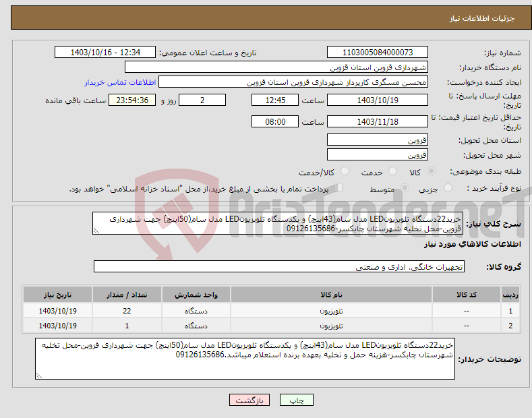Select the جزیی purchase type radio
The image size is (532, 418).
click(x=448, y=188)
